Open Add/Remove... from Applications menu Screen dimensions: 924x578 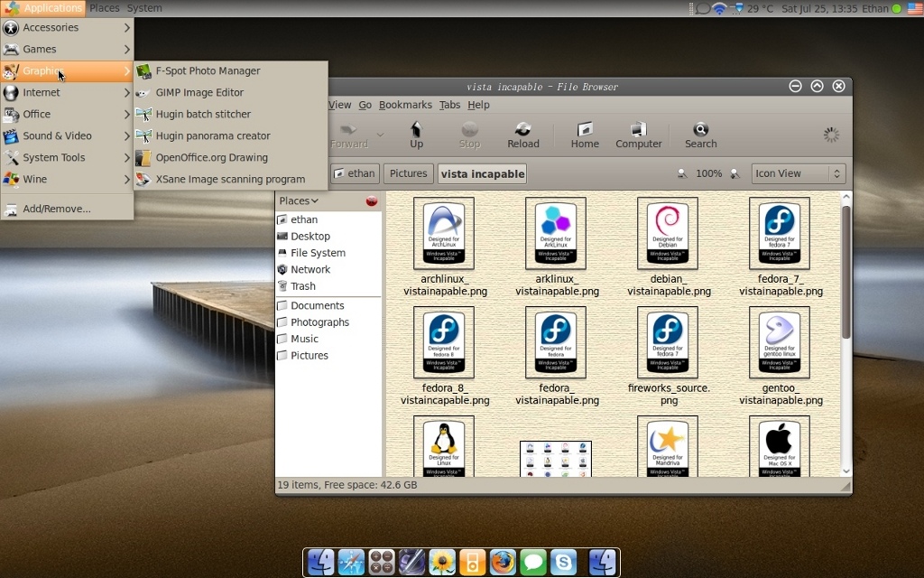[x=67, y=209]
